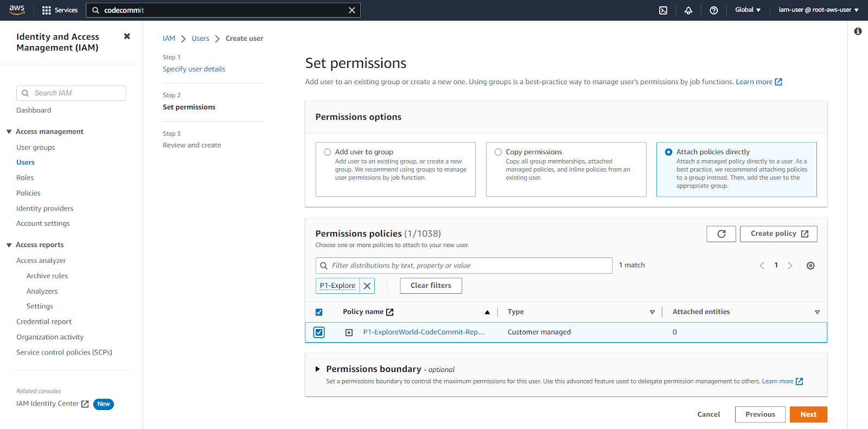Screen dimensions: 868x429
Task: Click the P1-Explore filter token text
Action: point(337,286)
